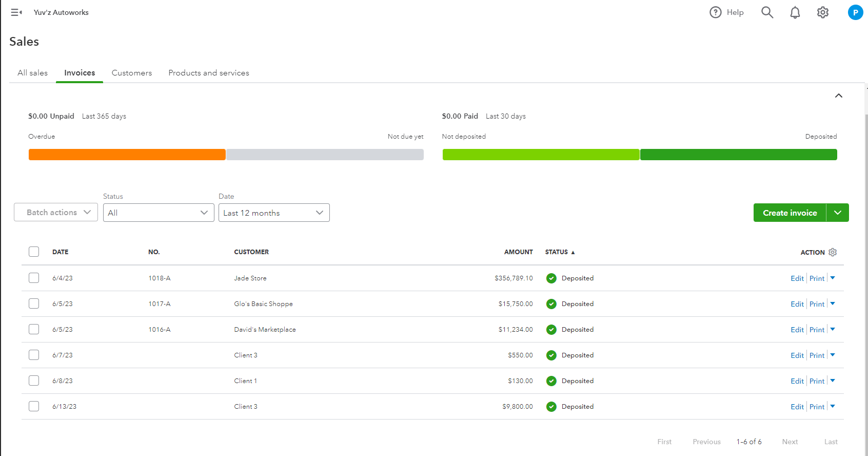Tick the checkbox for invoice 1017-A
Screen dimensions: 868x456
[x=34, y=303]
